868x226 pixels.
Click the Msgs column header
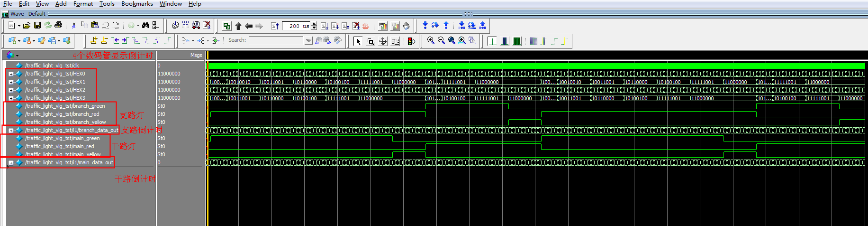coord(196,56)
